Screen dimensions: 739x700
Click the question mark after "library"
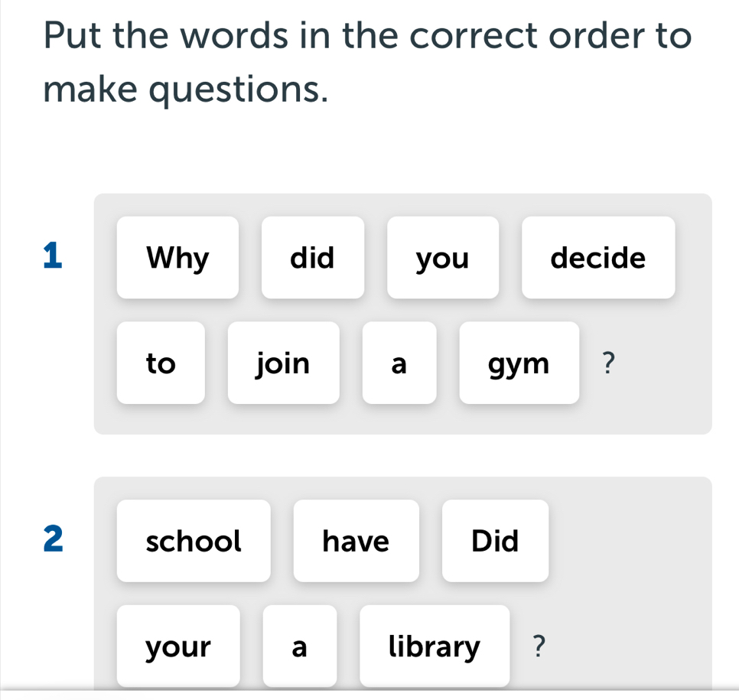coord(539,646)
